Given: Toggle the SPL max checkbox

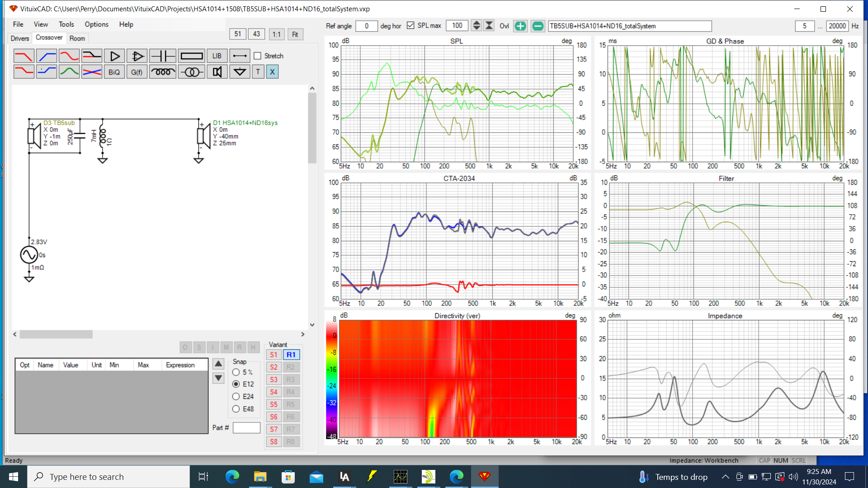Looking at the screenshot, I should coord(410,25).
